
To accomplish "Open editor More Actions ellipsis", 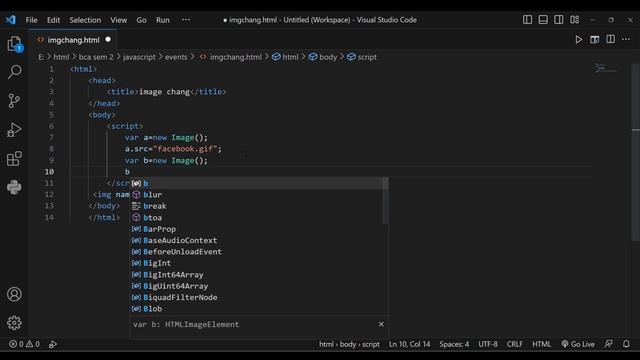I will [x=626, y=40].
